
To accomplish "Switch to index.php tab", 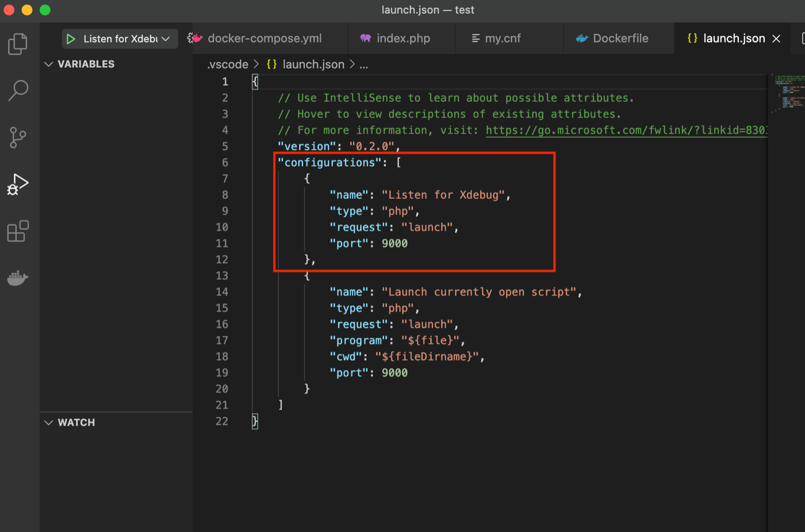I will [x=402, y=38].
